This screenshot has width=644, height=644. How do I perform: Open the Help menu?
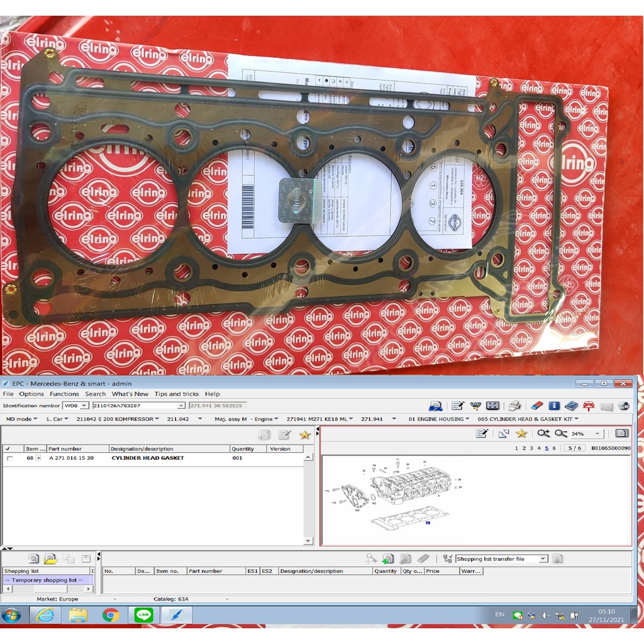tap(213, 394)
